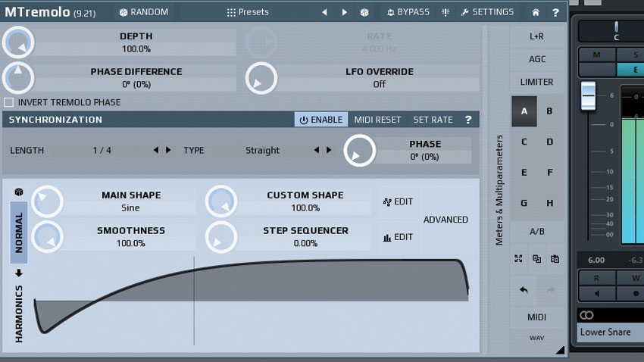Click the DEPTH value 100.0%

(136, 48)
